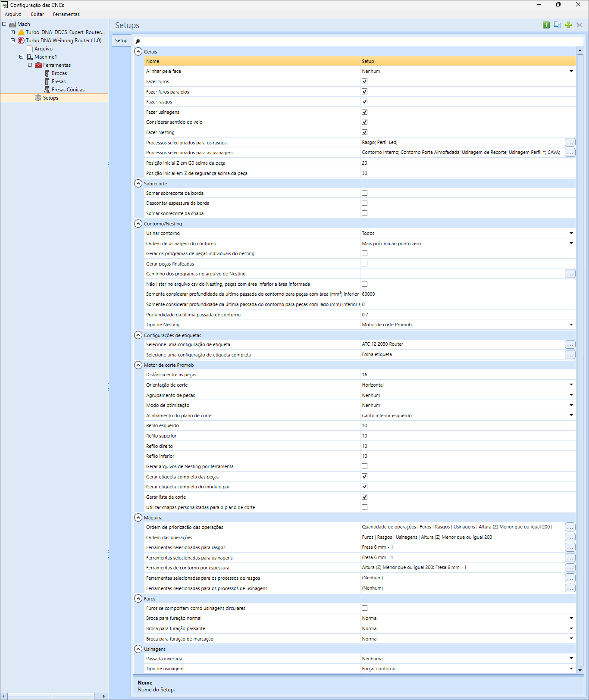This screenshot has height=700, width=589.
Task: Check Furos se comportam como usinagens circulares
Action: pos(364,608)
